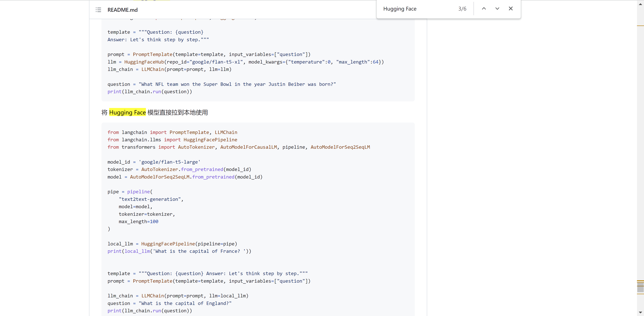Click 'print(local_llm('What is the capital of France? '))'
The width and height of the screenshot is (644, 316).
point(179,251)
